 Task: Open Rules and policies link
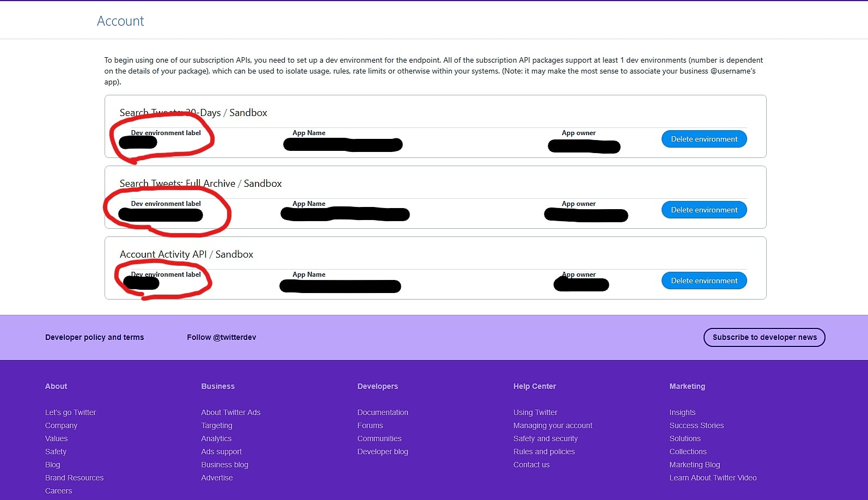545,452
